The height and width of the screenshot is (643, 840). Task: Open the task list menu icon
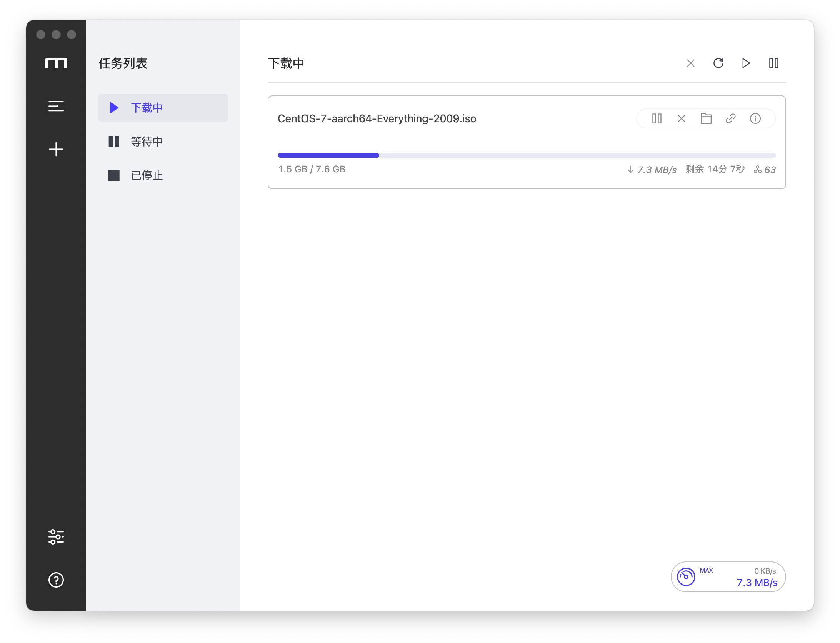coord(56,106)
